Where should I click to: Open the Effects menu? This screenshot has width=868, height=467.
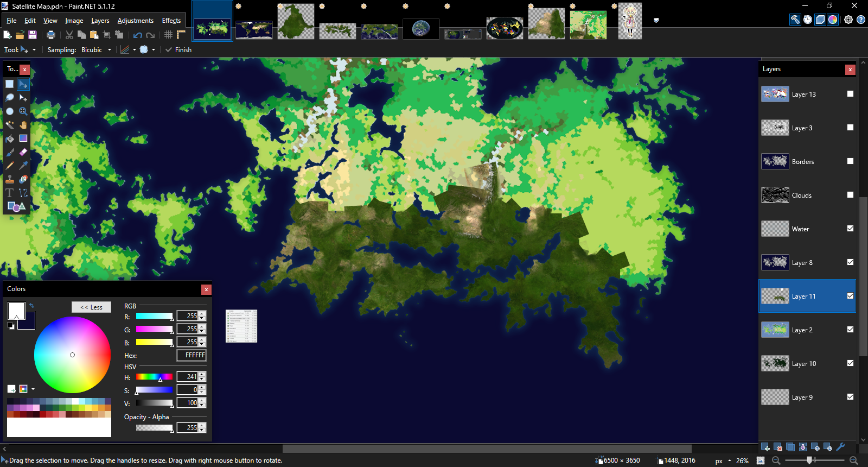pyautogui.click(x=171, y=21)
